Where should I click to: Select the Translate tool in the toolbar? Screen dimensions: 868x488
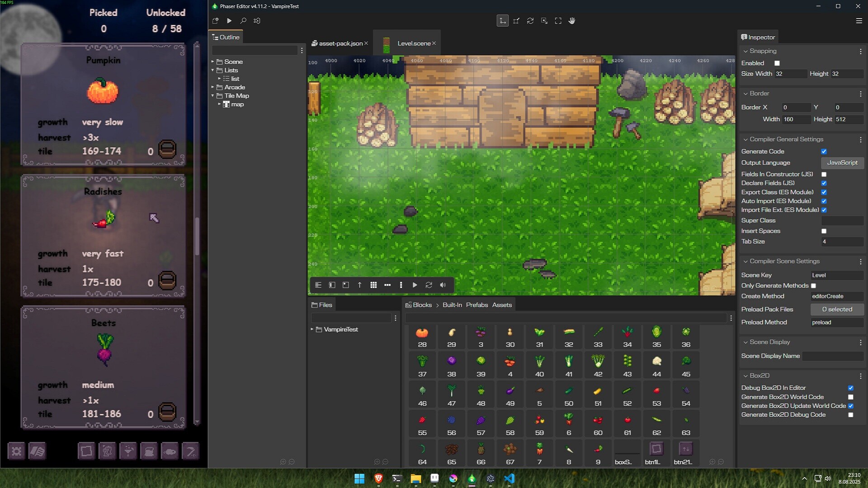pos(502,21)
